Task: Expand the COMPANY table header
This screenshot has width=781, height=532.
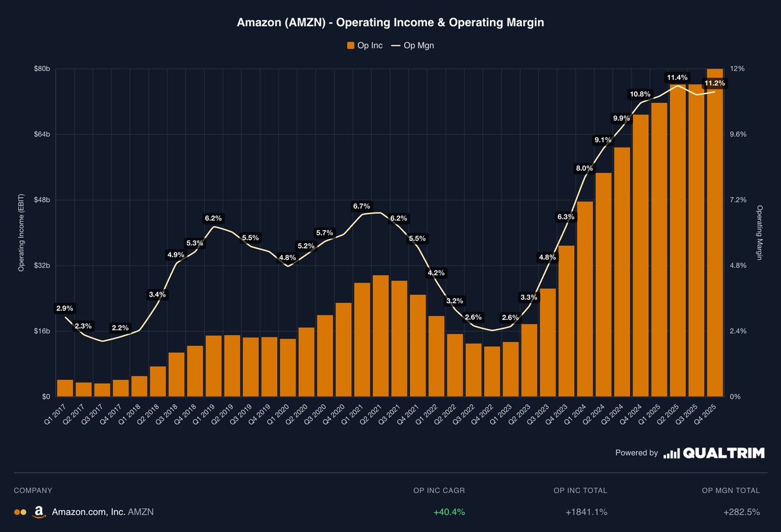Action: (33, 490)
